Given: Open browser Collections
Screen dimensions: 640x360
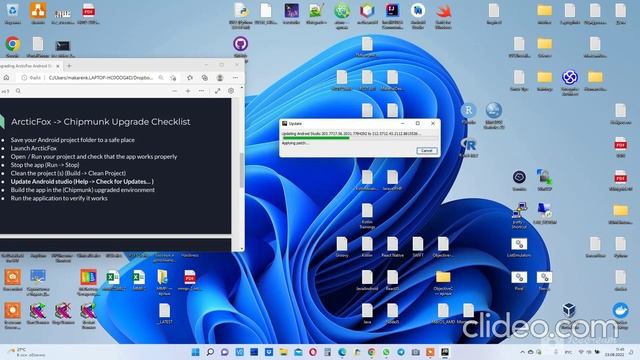Looking at the screenshot, I should click(x=204, y=78).
